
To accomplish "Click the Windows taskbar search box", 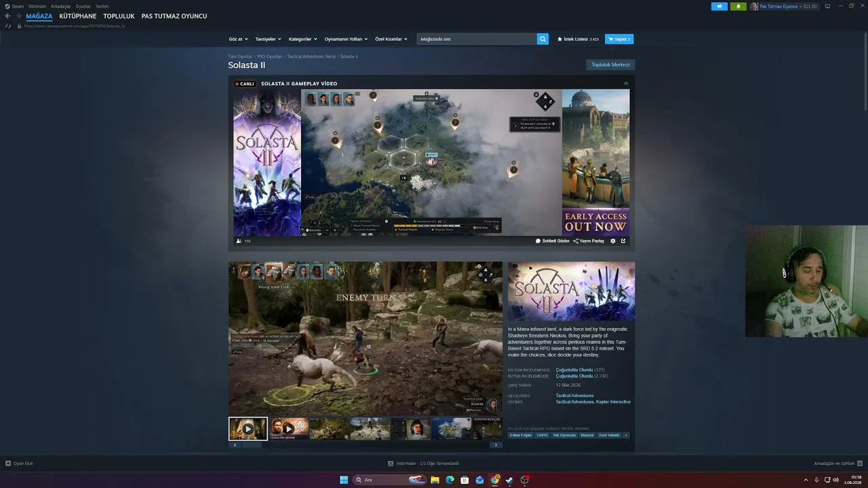I will (389, 480).
